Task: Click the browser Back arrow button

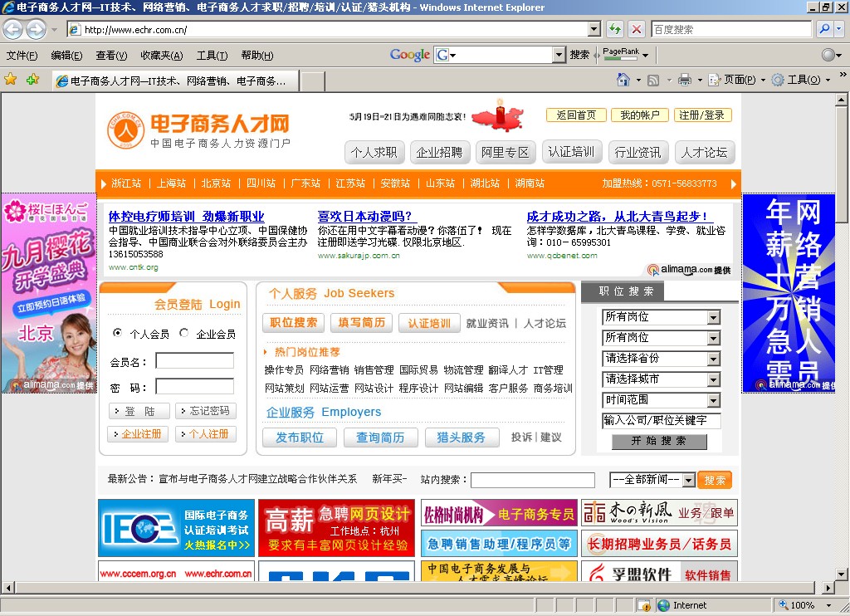Action: click(x=13, y=29)
